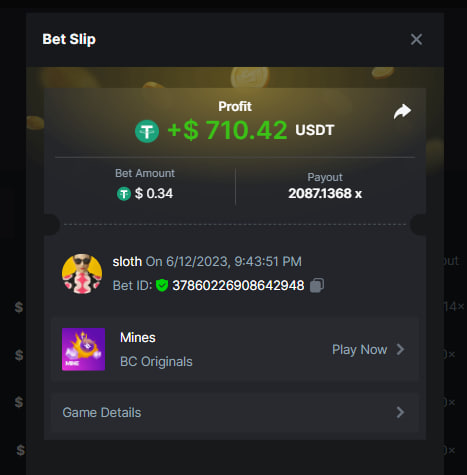Click the Bet Slip title heading

(x=69, y=39)
